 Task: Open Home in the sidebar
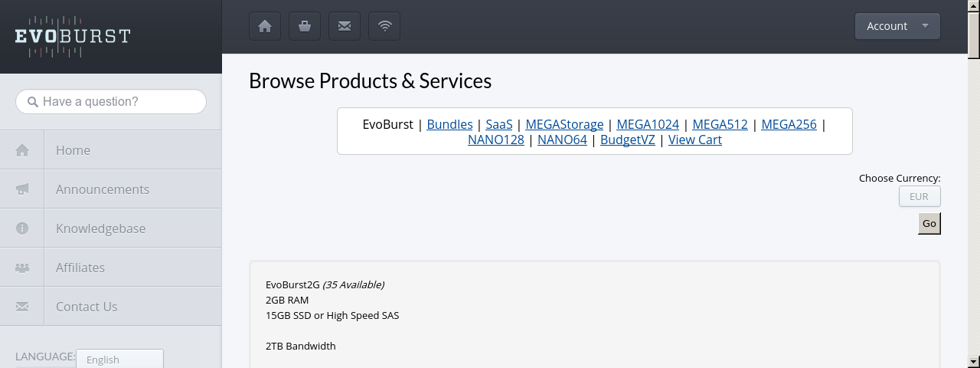click(111, 150)
